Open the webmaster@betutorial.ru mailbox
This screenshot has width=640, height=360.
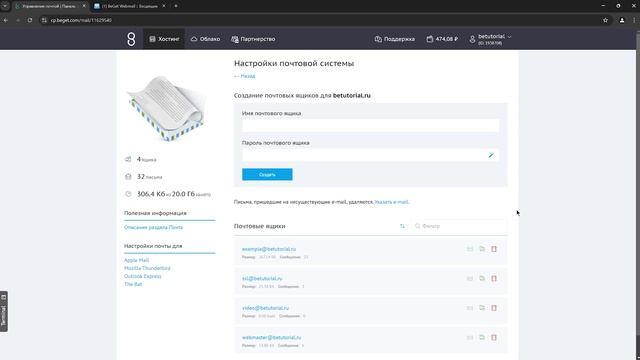tap(271, 338)
